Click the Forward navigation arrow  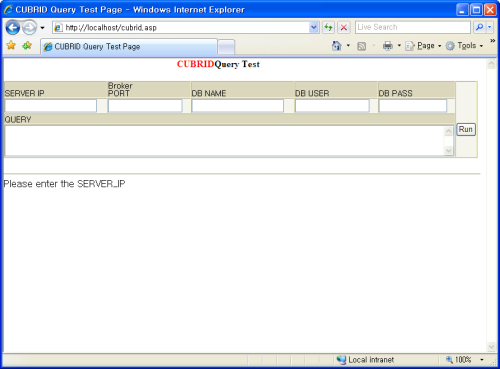tap(30, 27)
